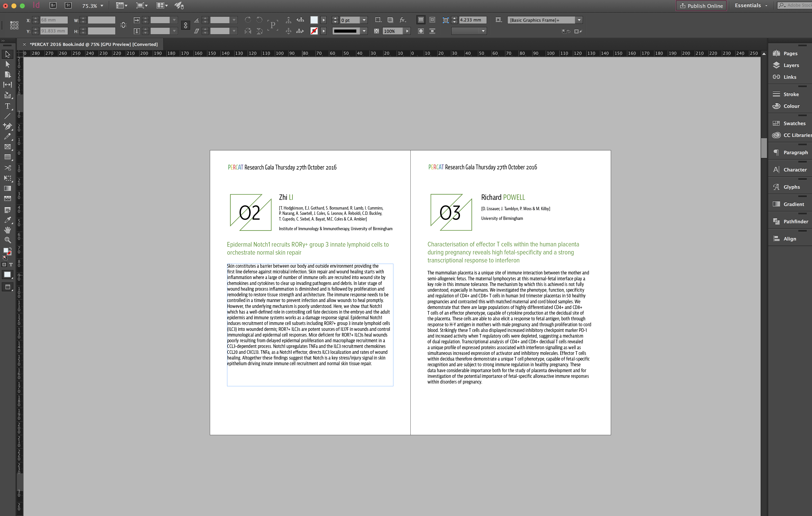This screenshot has width=812, height=516.
Task: Choose the Eyedropper tool
Action: [x=7, y=220]
